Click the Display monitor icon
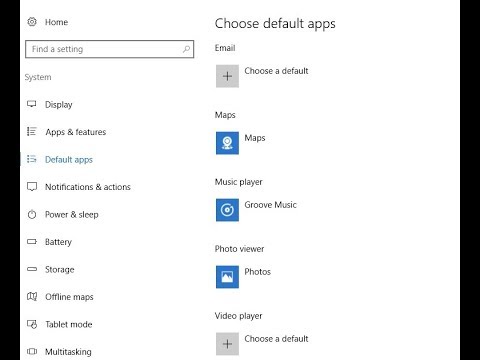The width and height of the screenshot is (480, 360). click(x=32, y=104)
